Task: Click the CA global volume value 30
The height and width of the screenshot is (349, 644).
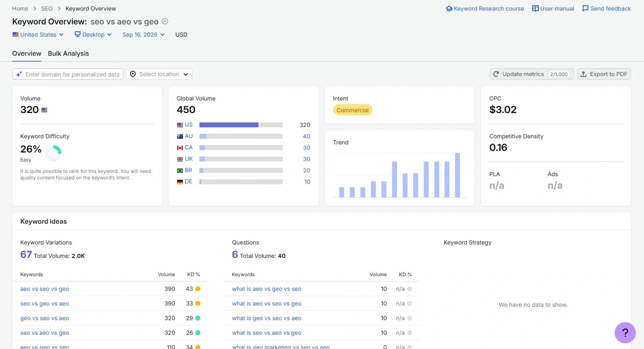Action: (x=306, y=148)
